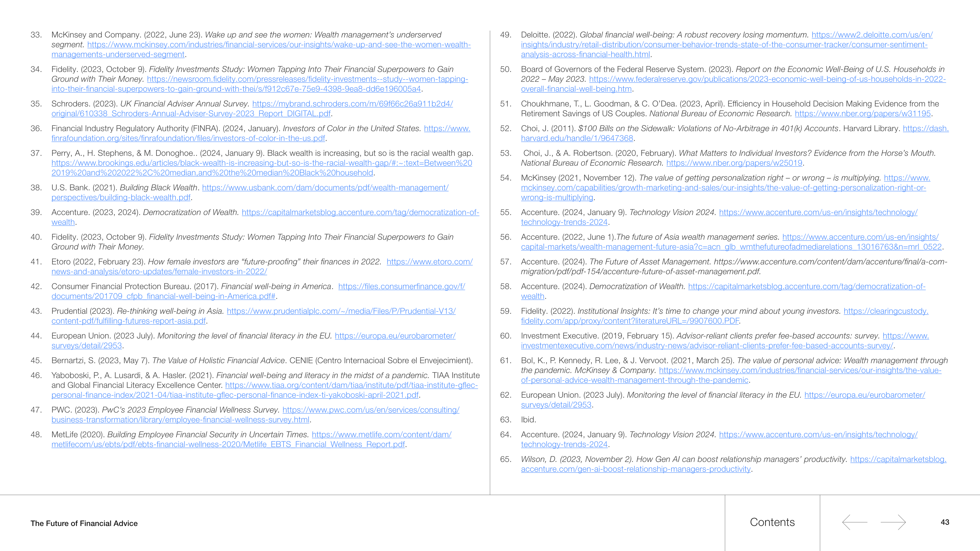Open the Fidelity newsroom press release link

[307, 80]
